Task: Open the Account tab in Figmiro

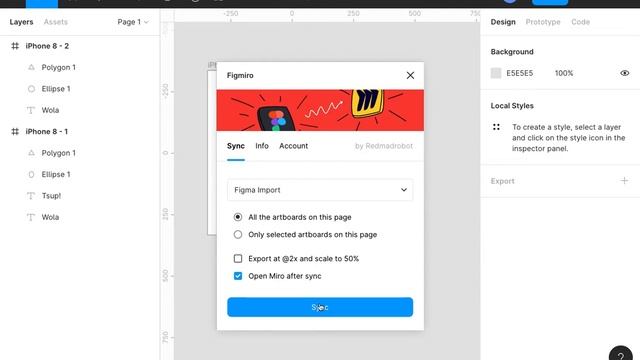Action: (x=293, y=146)
